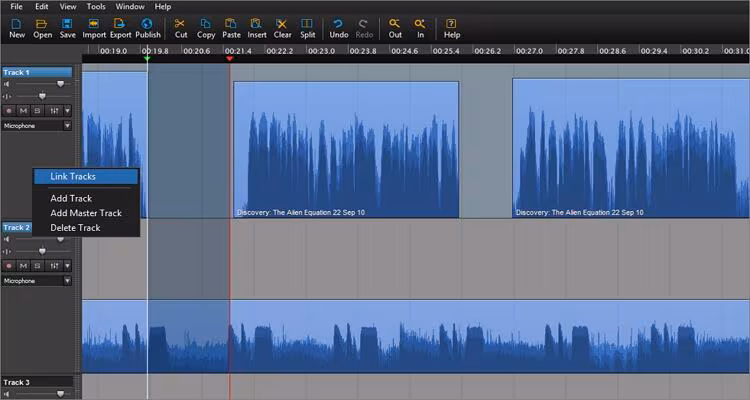Viewport: 750px width, 400px height.
Task: Select the Track 2 lower waveform clip
Action: point(416,336)
